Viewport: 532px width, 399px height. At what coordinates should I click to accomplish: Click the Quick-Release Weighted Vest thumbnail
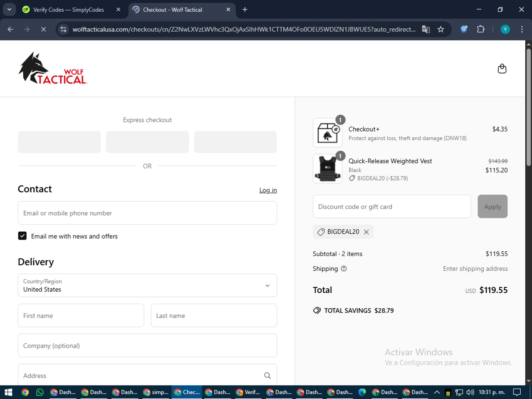327,169
